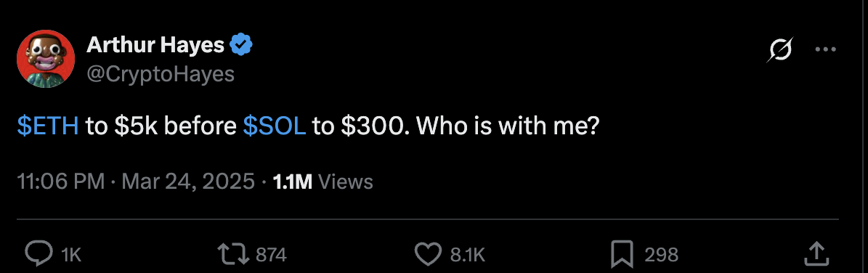This screenshot has width=868, height=273.
Task: Bookmark the post with bookmark icon
Action: 622,254
